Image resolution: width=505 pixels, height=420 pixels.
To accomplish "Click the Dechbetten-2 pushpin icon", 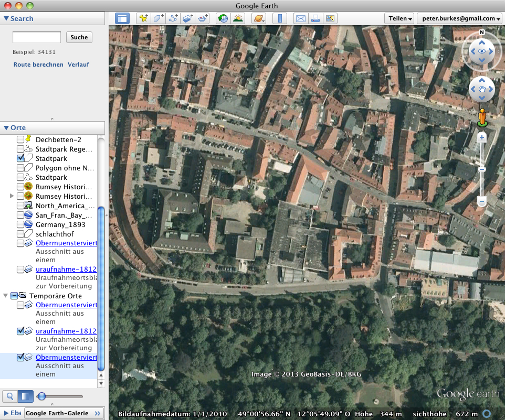I will tap(28, 139).
